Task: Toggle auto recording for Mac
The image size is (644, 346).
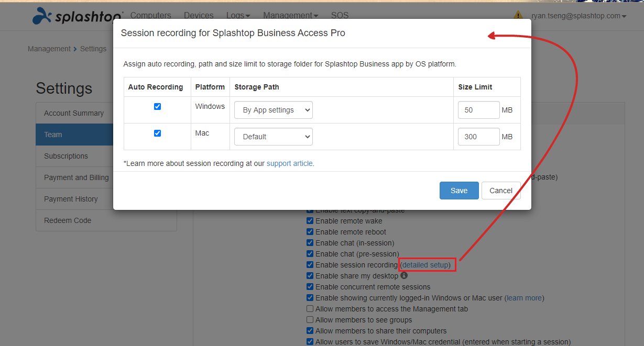Action: click(x=157, y=133)
